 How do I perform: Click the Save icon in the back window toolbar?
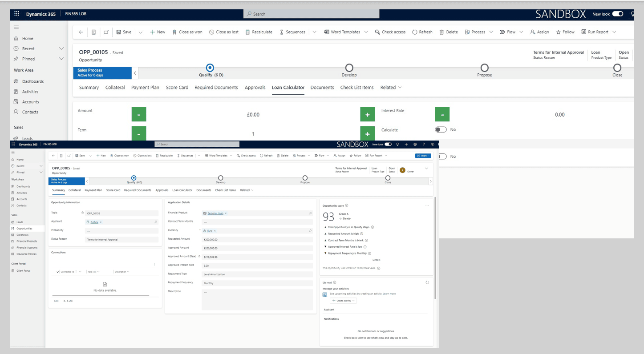pos(119,32)
